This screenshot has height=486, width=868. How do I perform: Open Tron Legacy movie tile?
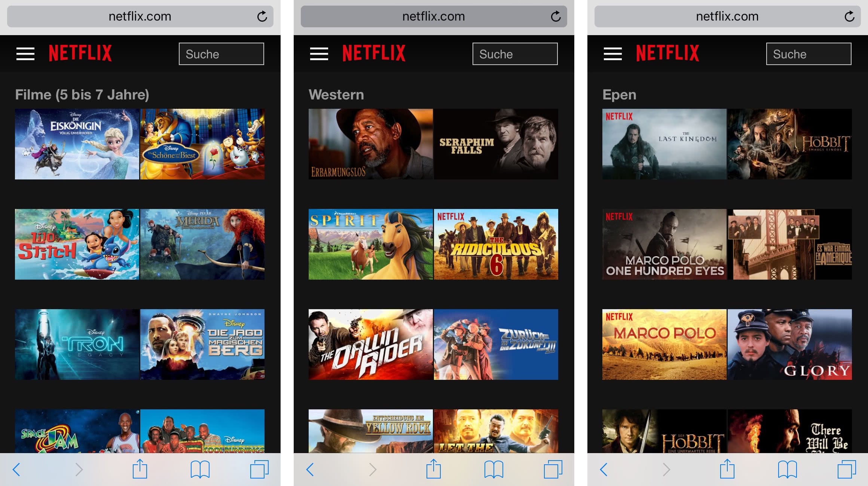pos(77,344)
